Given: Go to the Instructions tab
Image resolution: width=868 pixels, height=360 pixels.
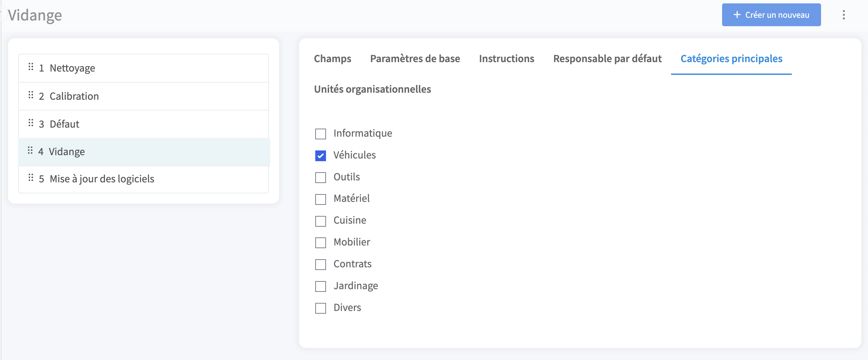Looking at the screenshot, I should coord(506,59).
